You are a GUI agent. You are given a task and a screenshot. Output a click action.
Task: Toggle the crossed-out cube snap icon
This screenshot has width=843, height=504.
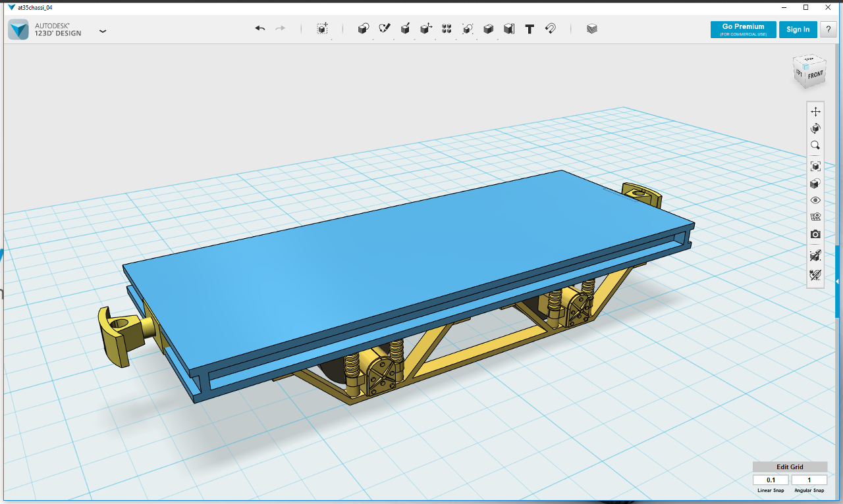tap(815, 255)
